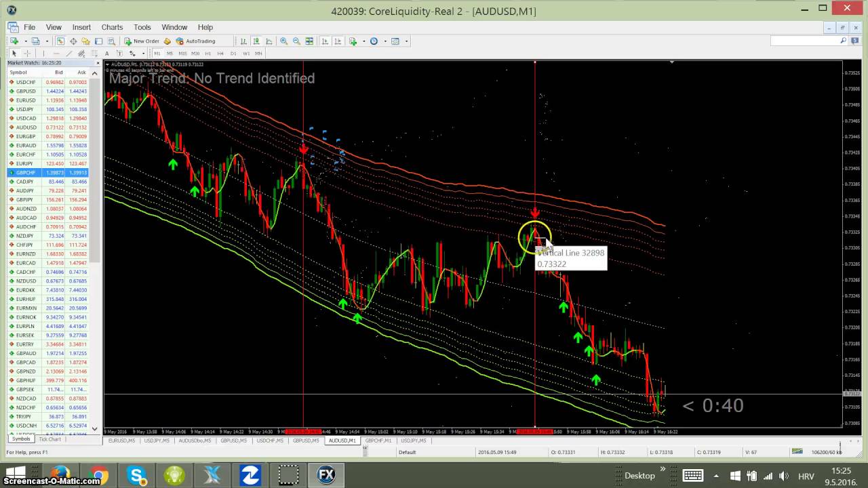Switch to H1 timeframe

click(x=208, y=54)
